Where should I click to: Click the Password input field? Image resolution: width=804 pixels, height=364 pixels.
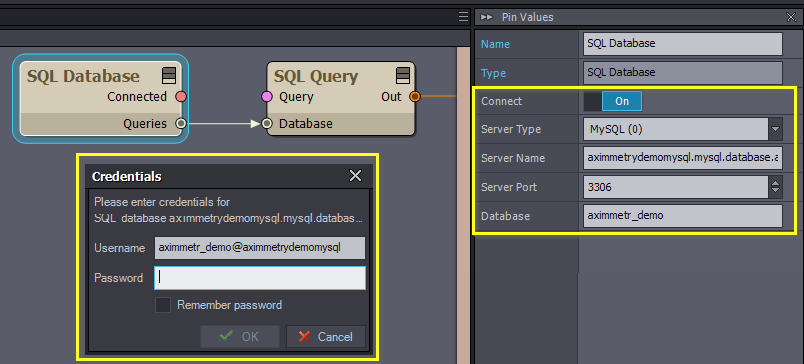[260, 278]
